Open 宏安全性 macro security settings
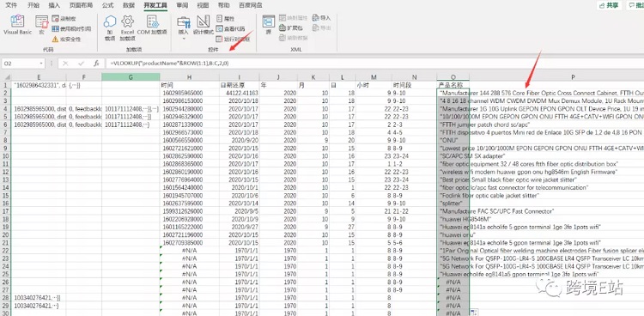The image size is (644, 316). (66, 39)
